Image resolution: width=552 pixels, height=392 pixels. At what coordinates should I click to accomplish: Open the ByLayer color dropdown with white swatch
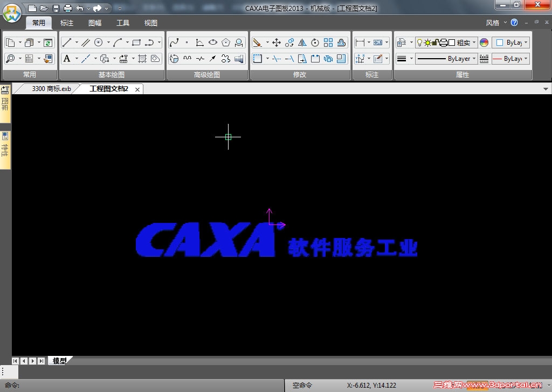(x=511, y=43)
